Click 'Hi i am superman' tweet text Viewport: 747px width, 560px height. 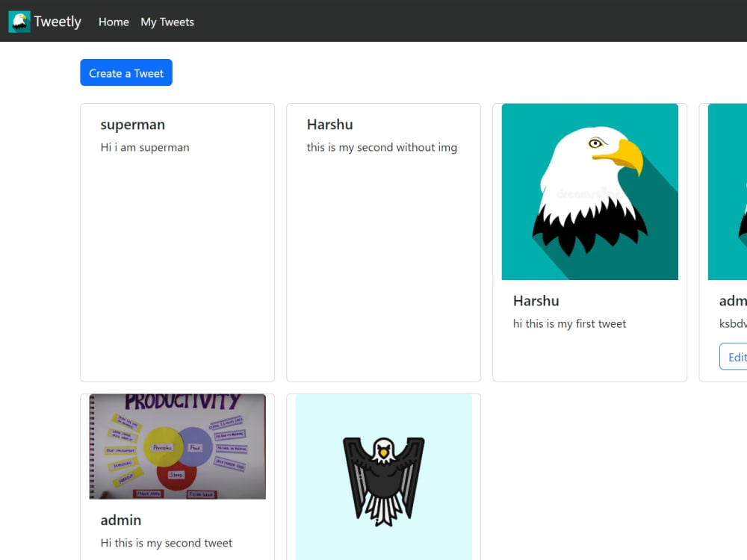point(145,148)
